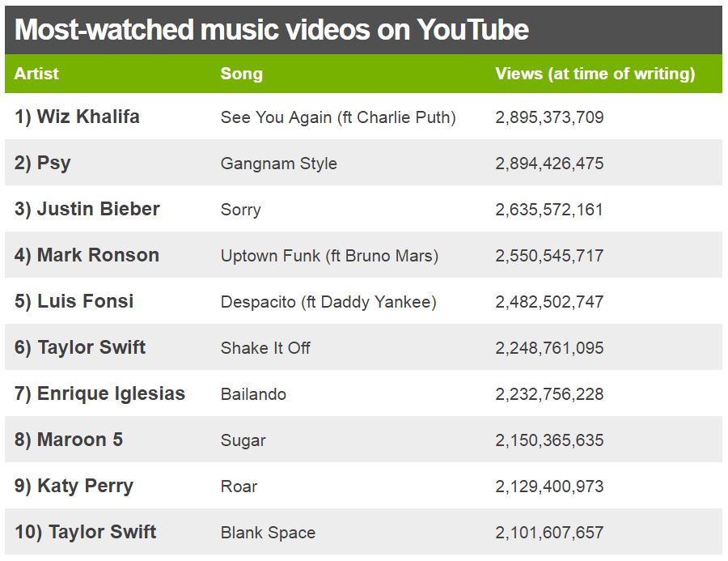Click the Gangnam Style song title
This screenshot has height=561, width=728.
[278, 164]
